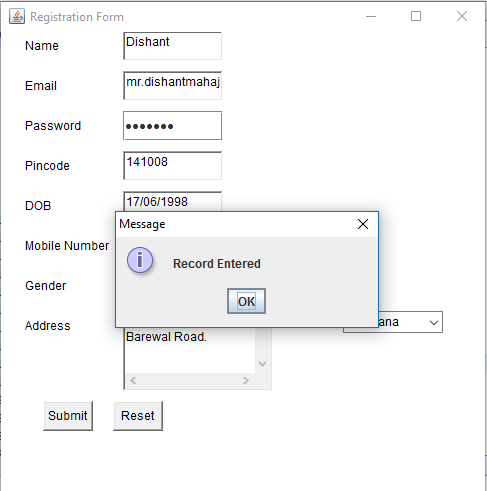
Task: Focus the Name field containing Dishant
Action: click(172, 46)
